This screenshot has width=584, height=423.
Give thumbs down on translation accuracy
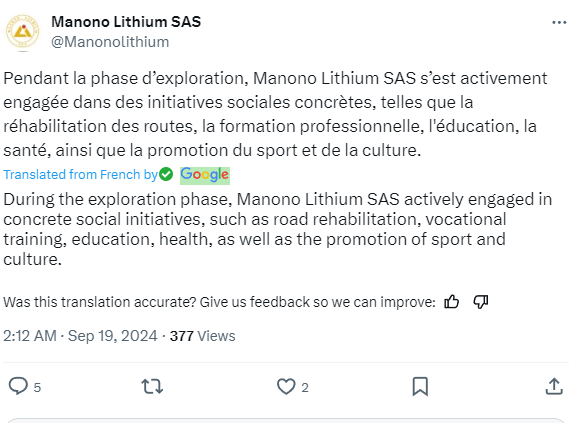(x=480, y=302)
